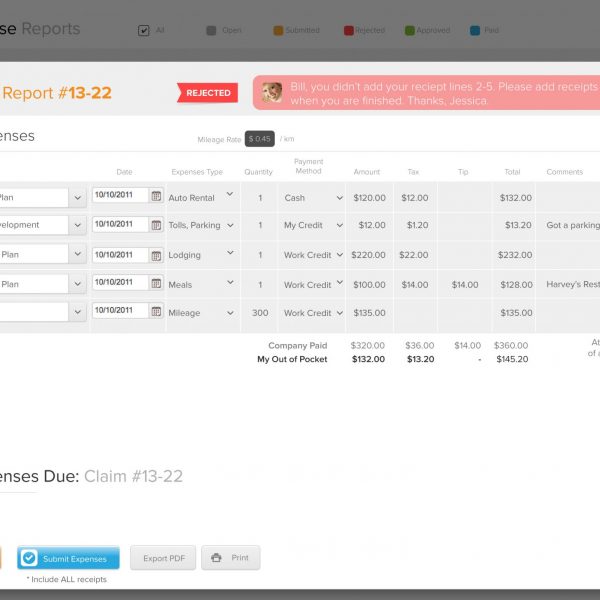The image size is (600, 600).
Task: Open calendar picker for Lodging row
Action: [x=156, y=256]
